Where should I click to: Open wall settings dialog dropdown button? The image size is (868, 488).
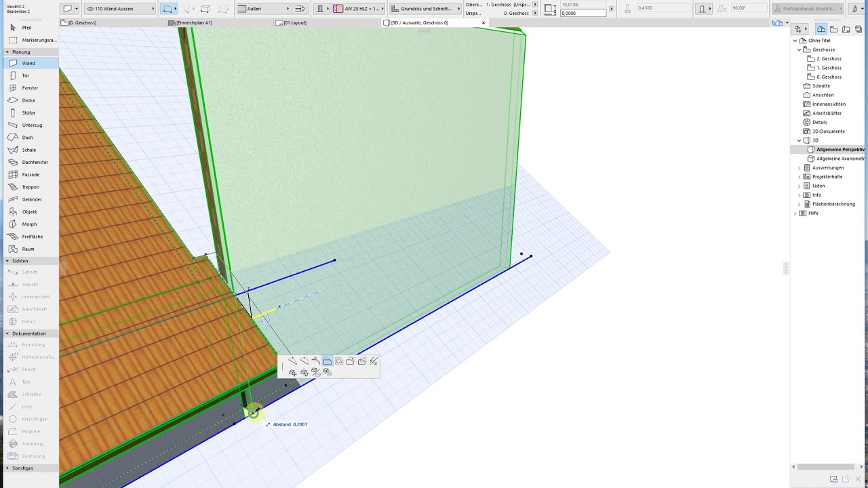tap(77, 9)
